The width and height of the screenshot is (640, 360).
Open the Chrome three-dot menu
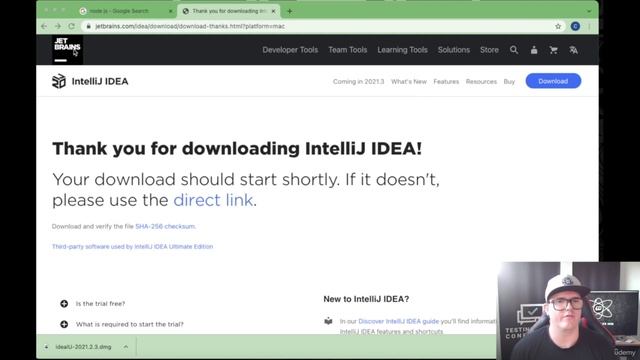[x=589, y=26]
